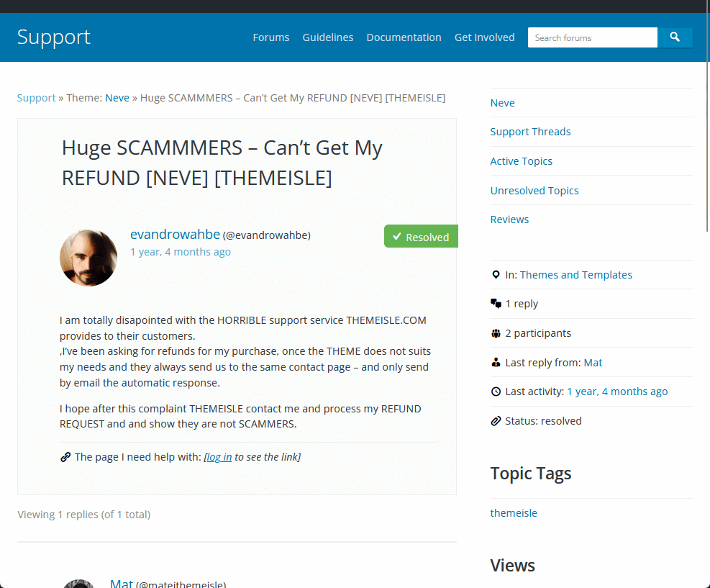Viewport: 710px width, 588px height.
Task: Click the Last activity '1 year, 4 months ago' link
Action: [x=617, y=392]
